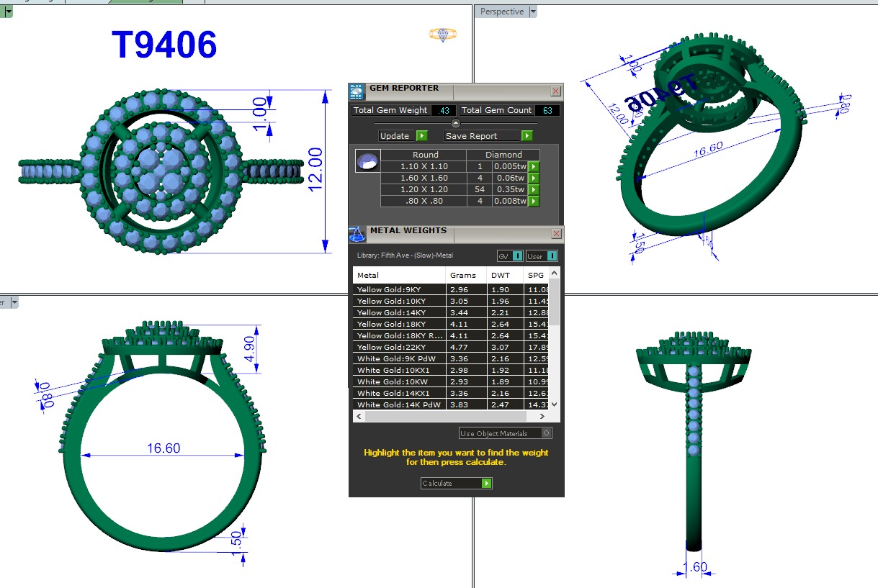Toggle the GV library switch

tap(510, 256)
